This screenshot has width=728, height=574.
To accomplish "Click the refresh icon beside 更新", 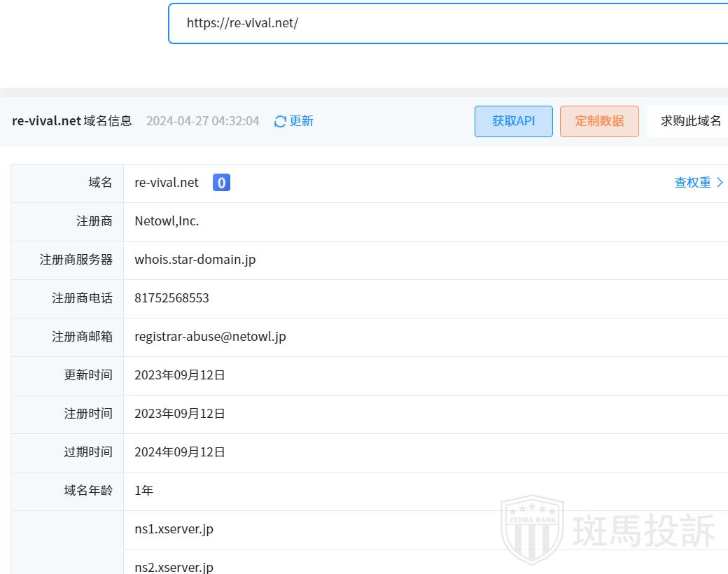I will (280, 122).
